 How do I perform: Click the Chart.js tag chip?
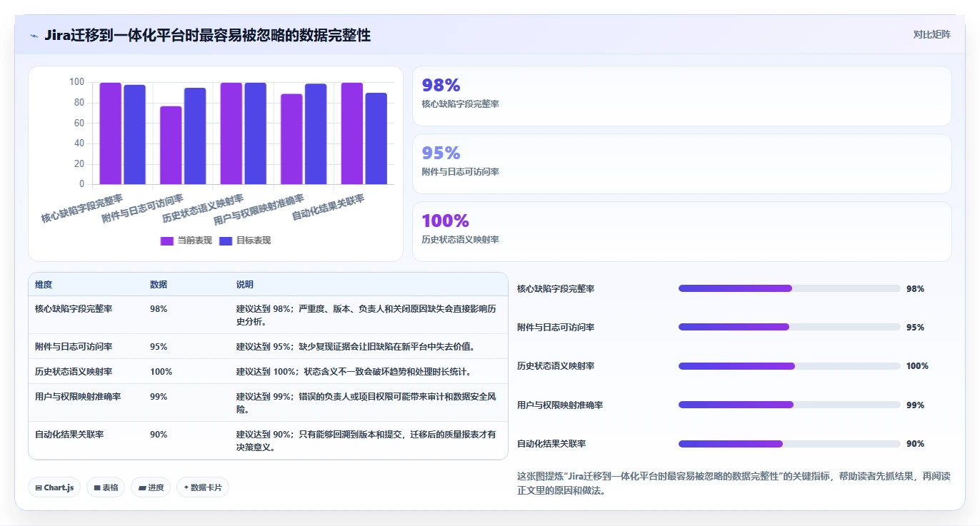(x=55, y=487)
